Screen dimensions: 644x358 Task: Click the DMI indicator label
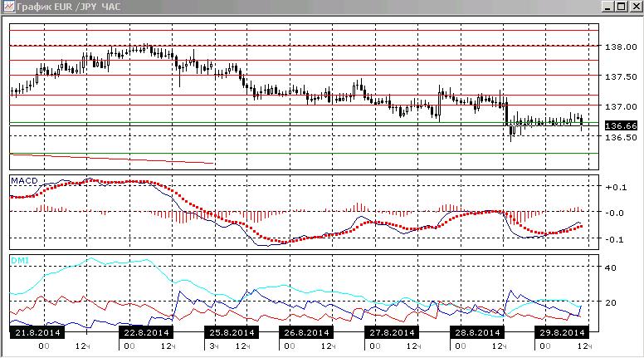coord(20,261)
